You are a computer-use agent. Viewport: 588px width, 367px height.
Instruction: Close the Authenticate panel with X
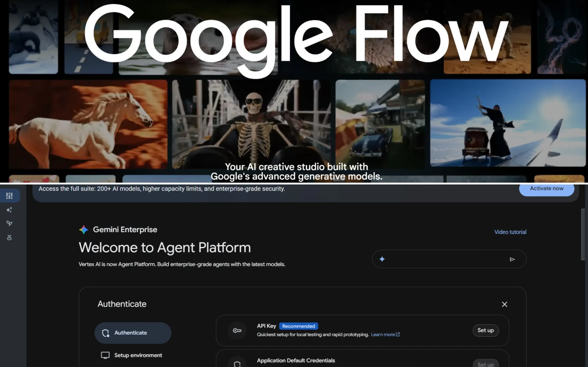(504, 304)
